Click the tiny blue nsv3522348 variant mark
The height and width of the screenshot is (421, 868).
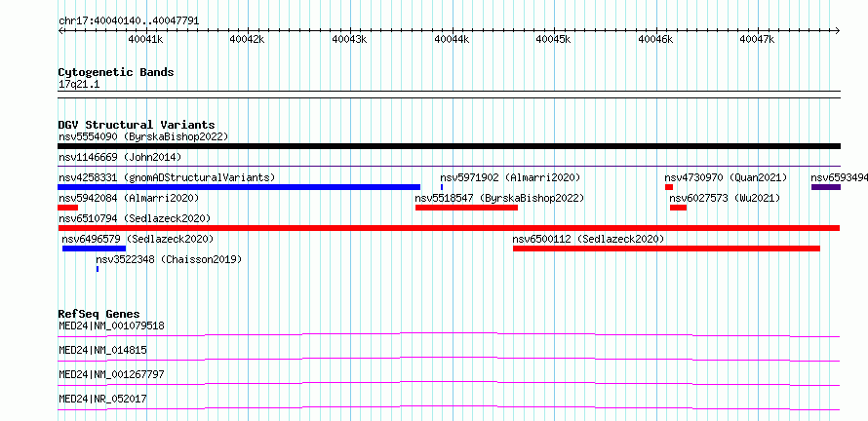point(98,269)
